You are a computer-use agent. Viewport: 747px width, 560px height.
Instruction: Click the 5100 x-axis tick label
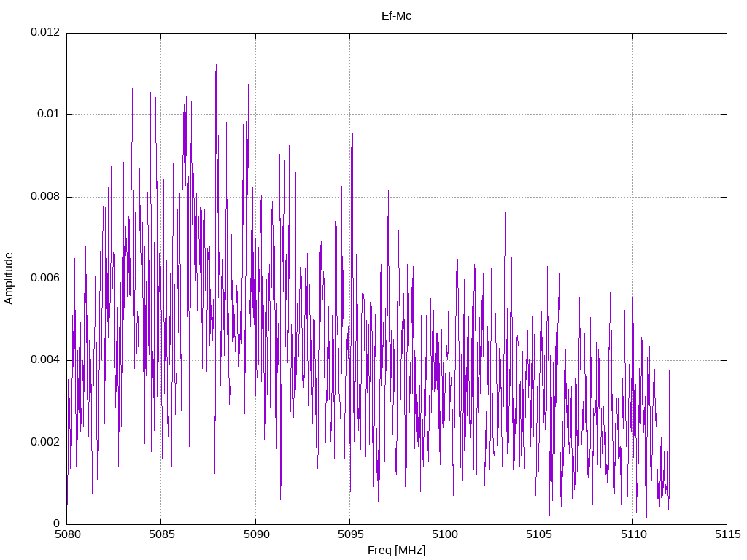(444, 534)
